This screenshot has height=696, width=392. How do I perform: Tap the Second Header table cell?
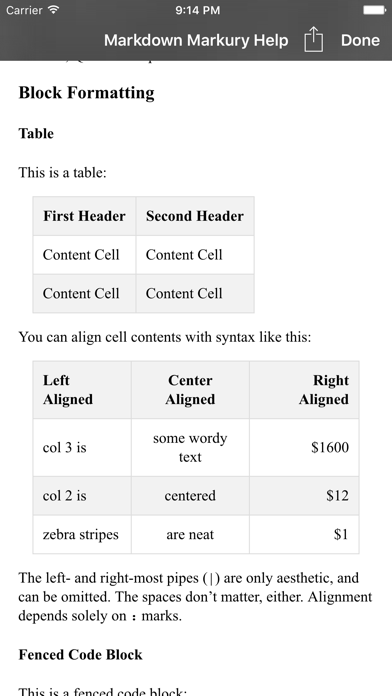(x=195, y=216)
